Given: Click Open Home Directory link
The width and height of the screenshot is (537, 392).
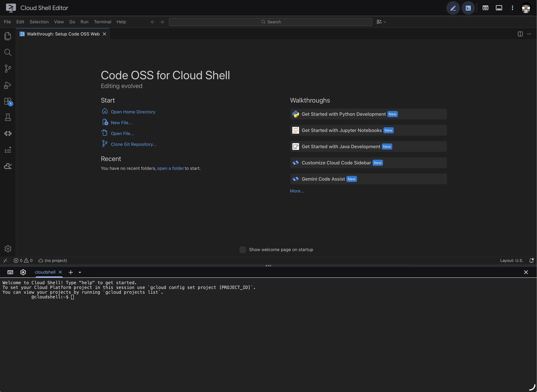Looking at the screenshot, I should [133, 112].
